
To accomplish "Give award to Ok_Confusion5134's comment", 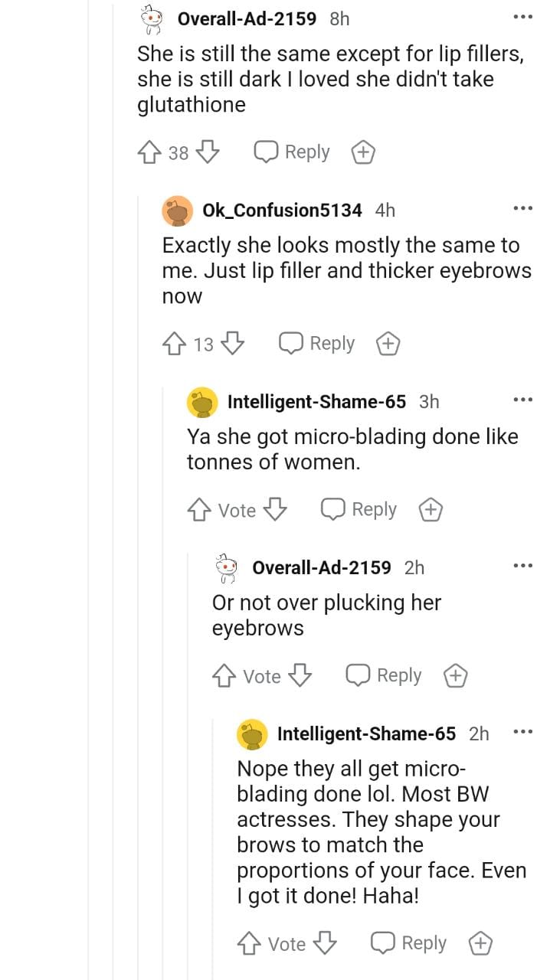I will [388, 345].
